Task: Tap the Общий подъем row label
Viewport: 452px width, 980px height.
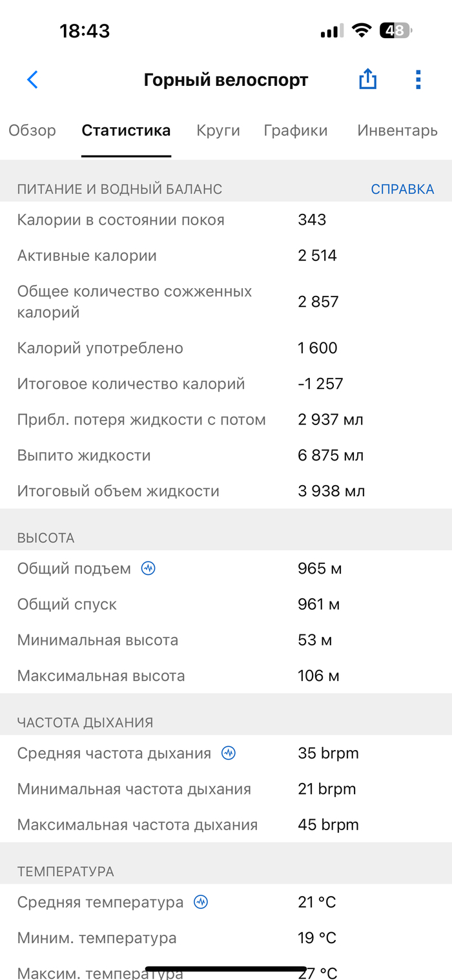Action: click(x=74, y=569)
